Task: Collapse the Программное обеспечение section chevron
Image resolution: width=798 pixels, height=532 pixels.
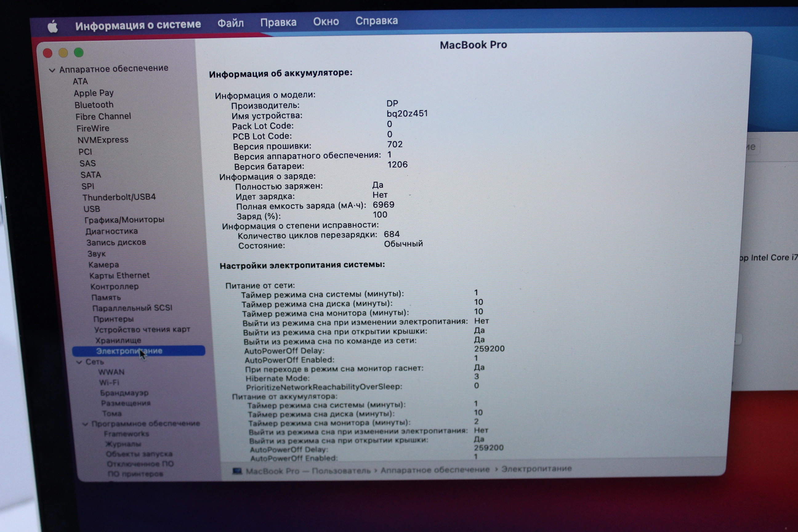Action: [85, 424]
